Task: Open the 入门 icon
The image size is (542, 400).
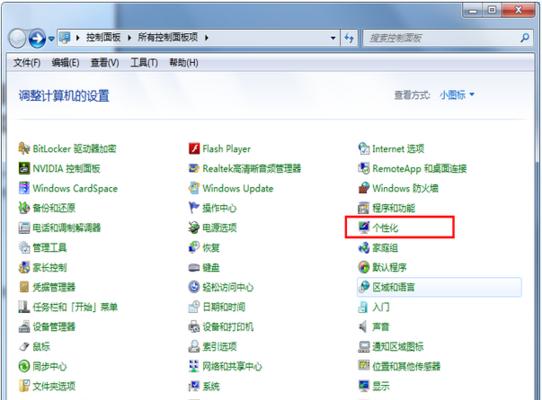Action: [364, 307]
